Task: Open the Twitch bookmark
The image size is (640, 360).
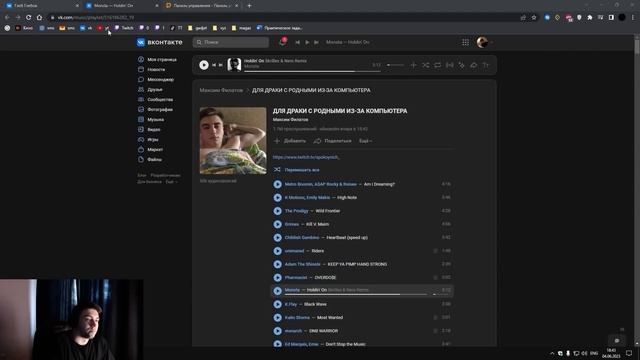Action: pyautogui.click(x=124, y=28)
